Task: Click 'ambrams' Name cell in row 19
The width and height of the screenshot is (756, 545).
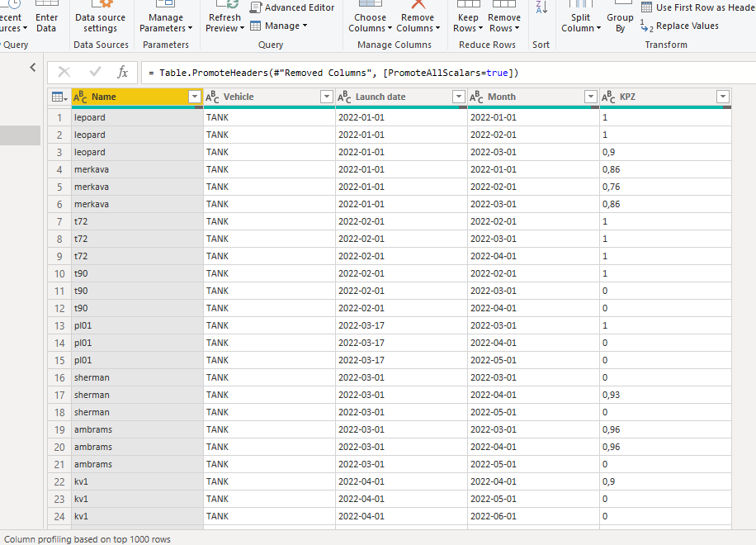Action: pyautogui.click(x=137, y=429)
